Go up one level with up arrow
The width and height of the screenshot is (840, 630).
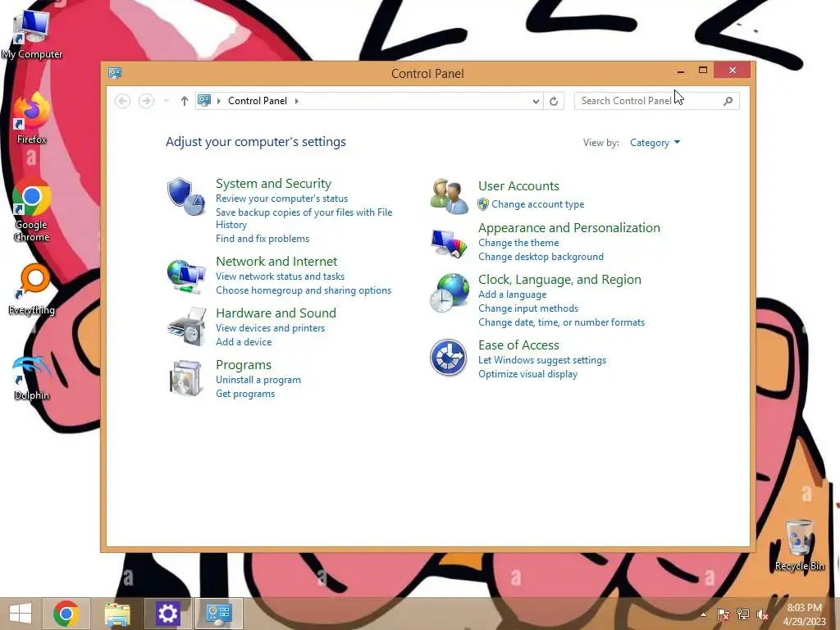(x=185, y=101)
